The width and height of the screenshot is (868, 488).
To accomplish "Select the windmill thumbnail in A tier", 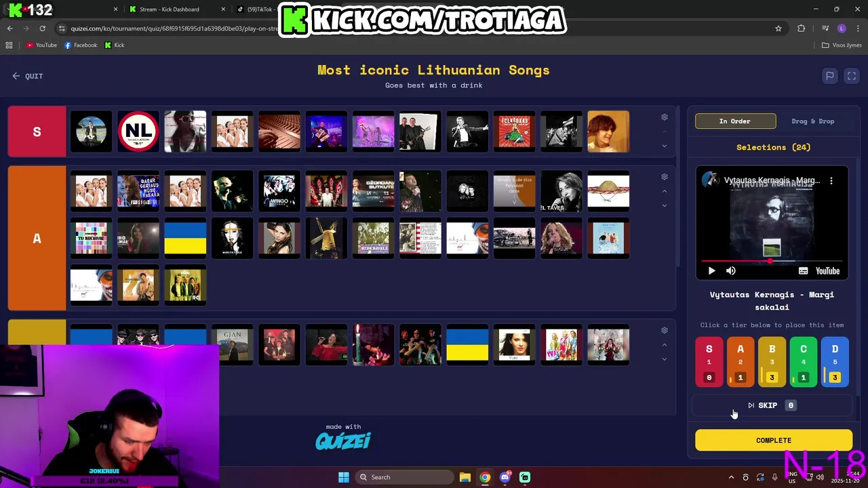I will [x=326, y=239].
